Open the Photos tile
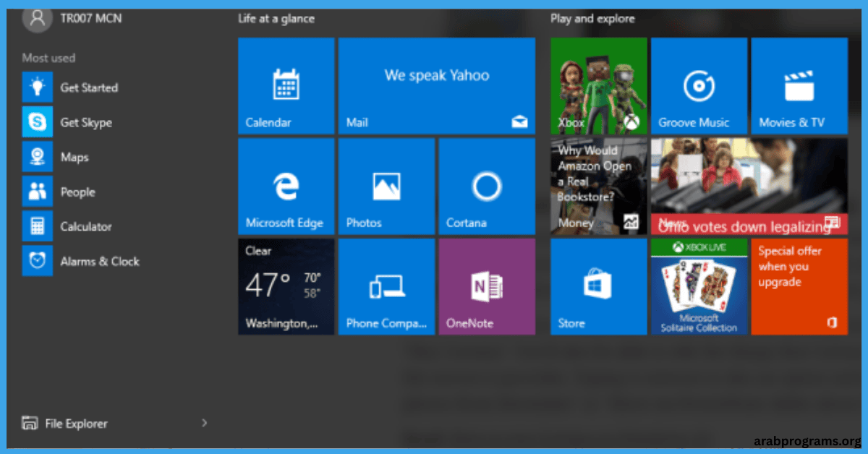The height and width of the screenshot is (454, 868). 386,187
